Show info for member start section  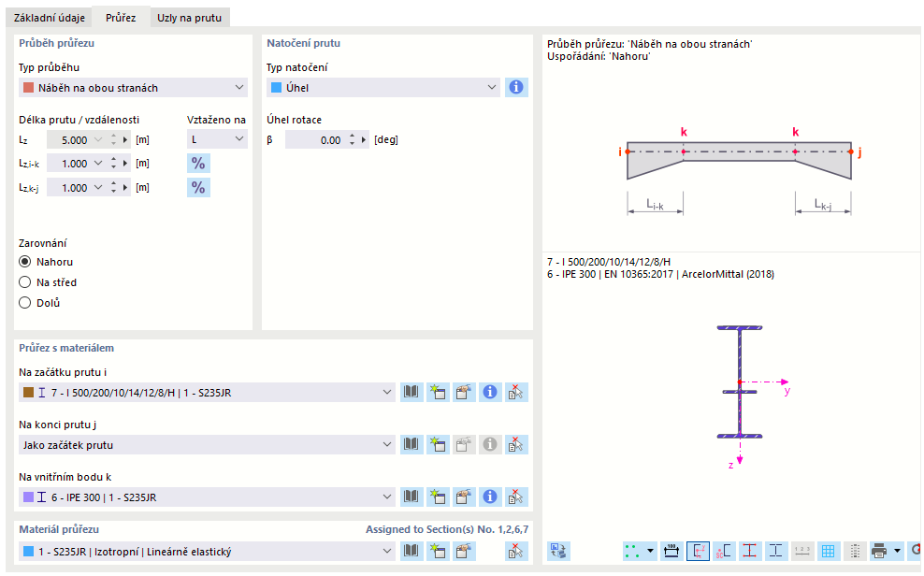[490, 392]
